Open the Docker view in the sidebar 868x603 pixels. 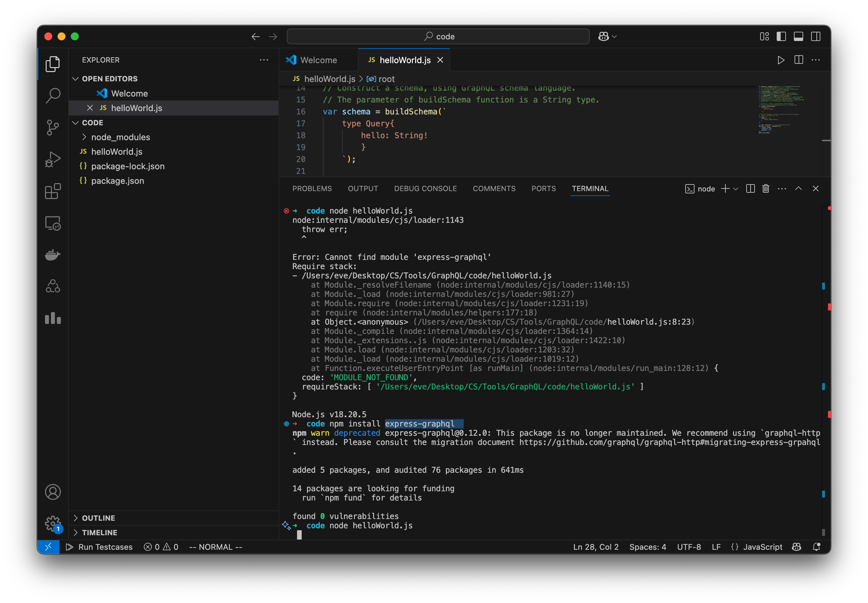[x=53, y=255]
